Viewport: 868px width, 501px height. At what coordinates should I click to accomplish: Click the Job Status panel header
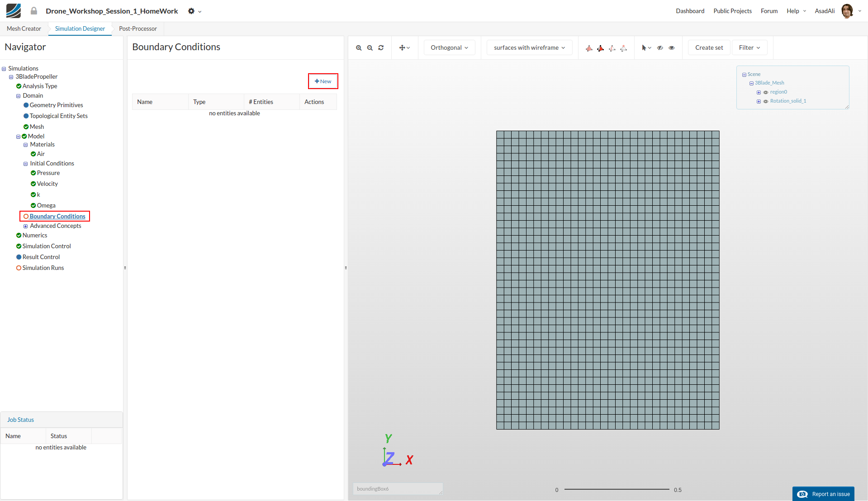(62, 420)
